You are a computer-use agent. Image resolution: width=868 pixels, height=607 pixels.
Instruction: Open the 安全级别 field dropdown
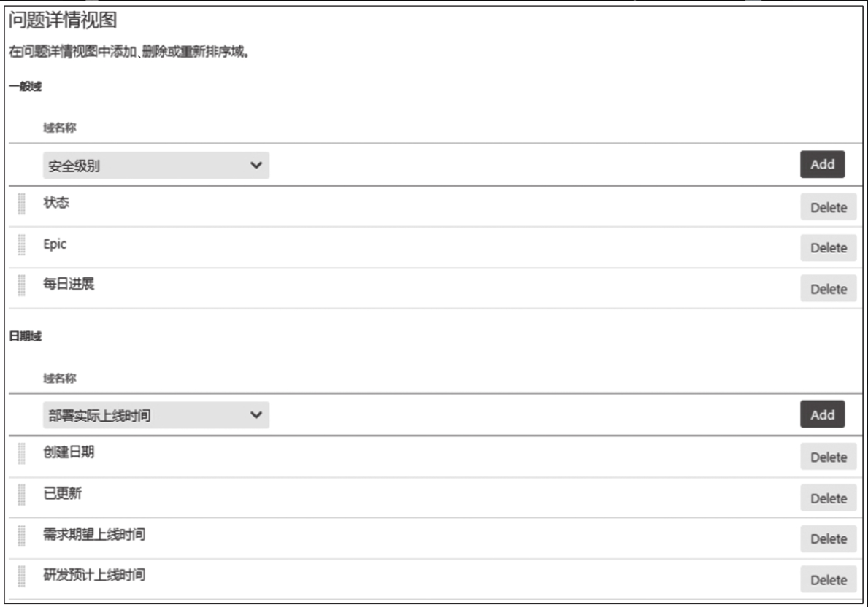156,166
